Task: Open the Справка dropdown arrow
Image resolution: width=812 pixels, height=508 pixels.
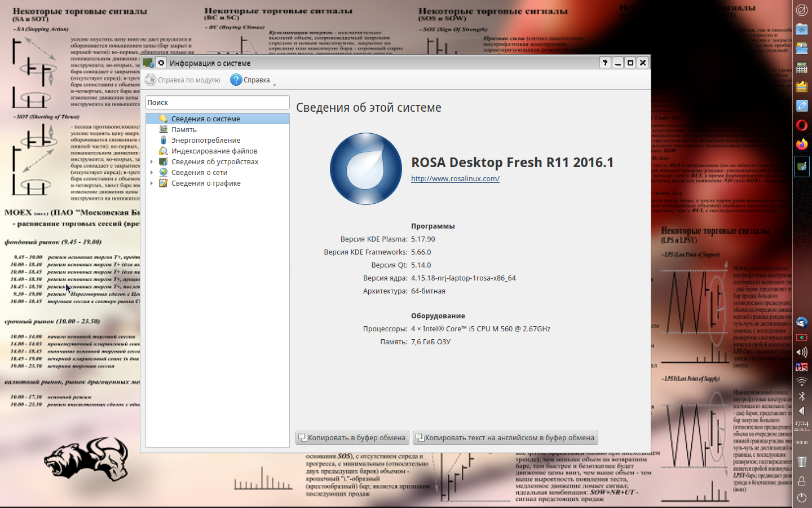Action: (275, 84)
